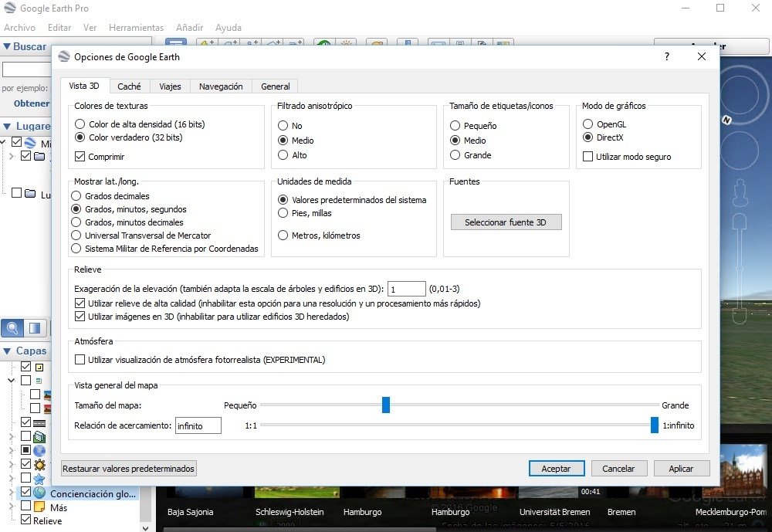
Task: Expand the Concienciación global layer group
Action: pyautogui.click(x=12, y=492)
